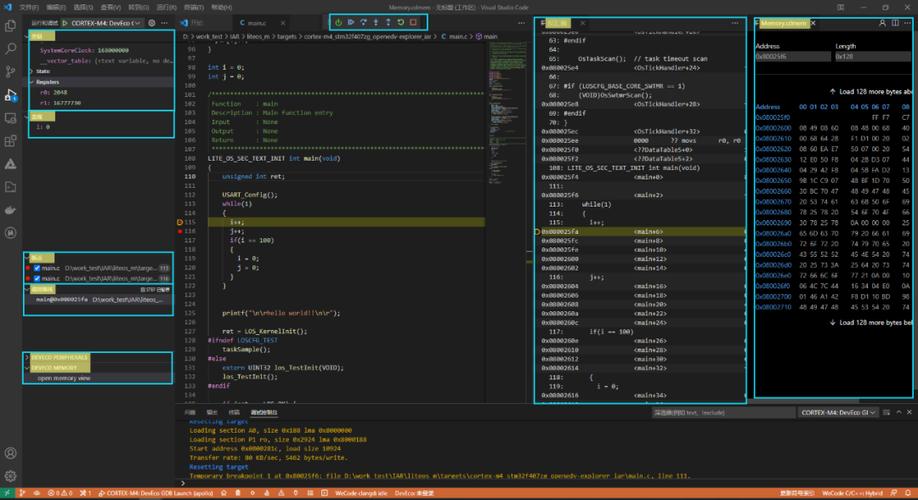The height and width of the screenshot is (500, 918).
Task: Open Run and Debug view icon
Action: click(x=11, y=95)
